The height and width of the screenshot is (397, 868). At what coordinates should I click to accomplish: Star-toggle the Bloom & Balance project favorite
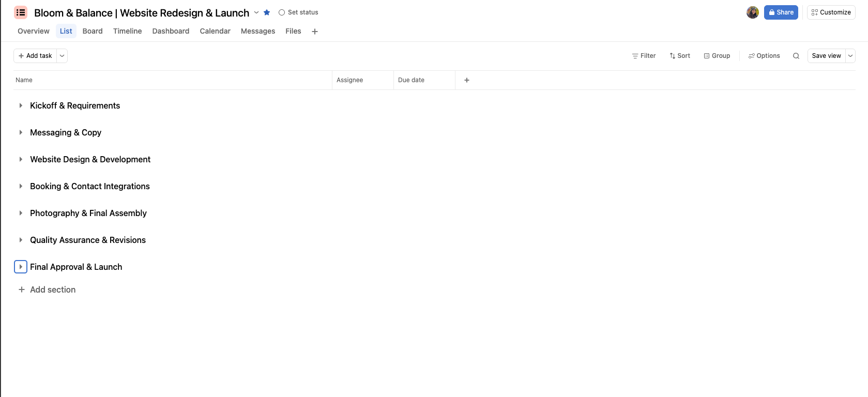click(267, 12)
